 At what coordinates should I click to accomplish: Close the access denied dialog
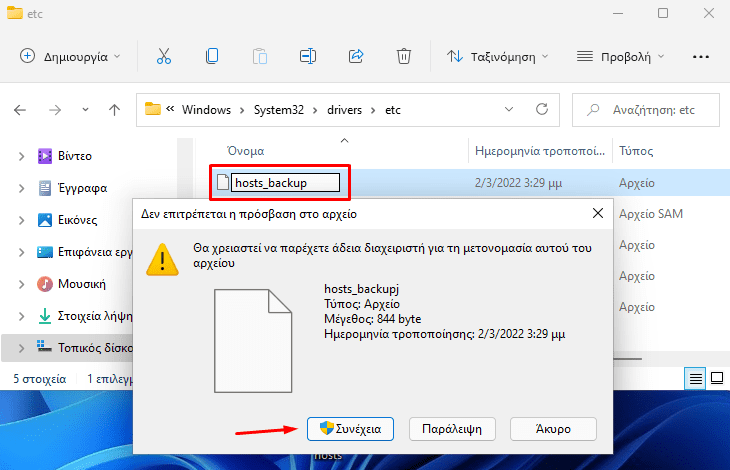598,213
